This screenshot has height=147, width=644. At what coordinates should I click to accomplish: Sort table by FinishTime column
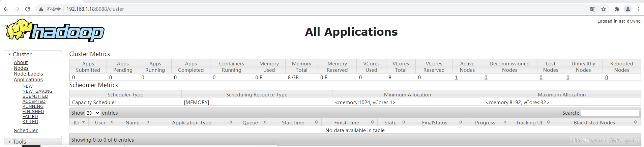pyautogui.click(x=349, y=122)
